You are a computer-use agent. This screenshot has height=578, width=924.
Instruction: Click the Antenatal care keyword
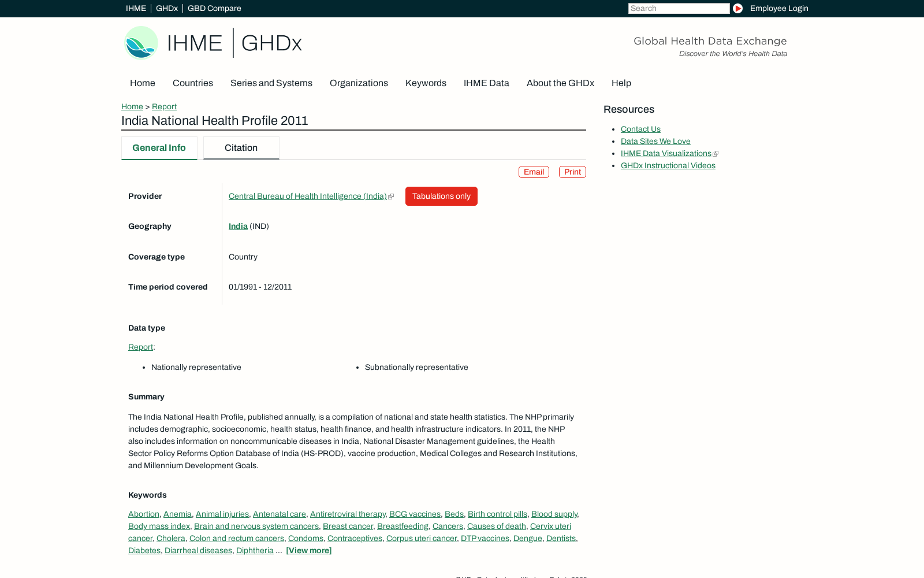[x=280, y=514]
